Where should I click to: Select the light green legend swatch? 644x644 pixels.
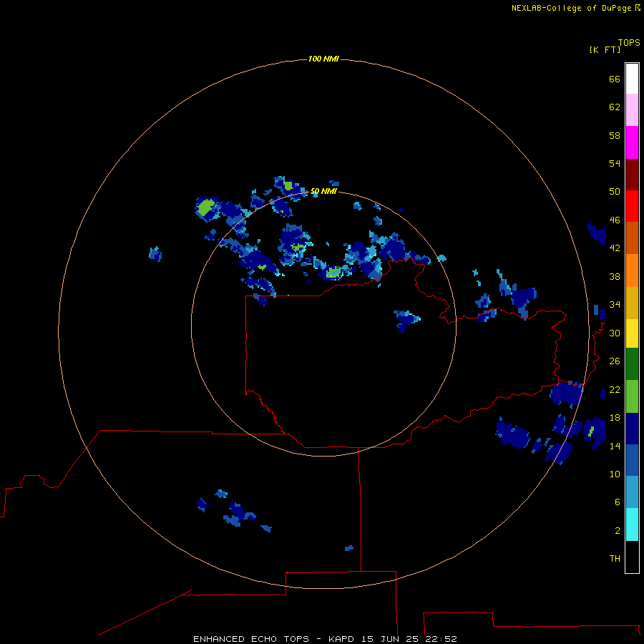632,396
